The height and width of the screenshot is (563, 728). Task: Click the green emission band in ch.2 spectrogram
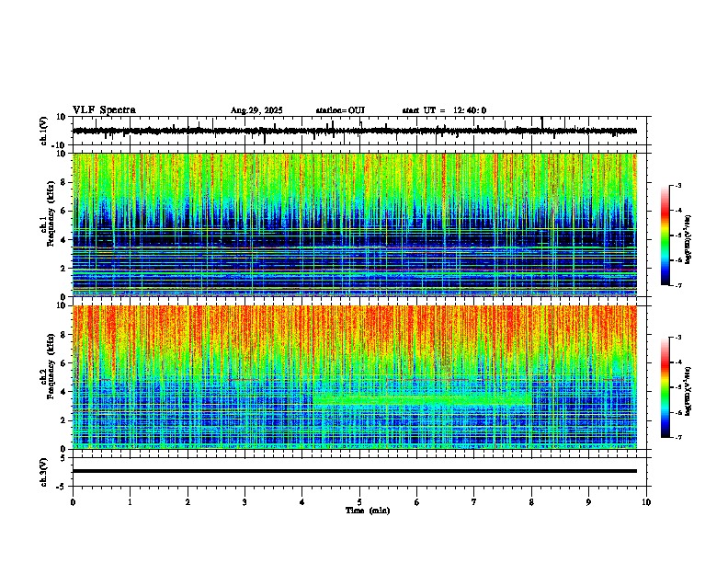pyautogui.click(x=422, y=399)
